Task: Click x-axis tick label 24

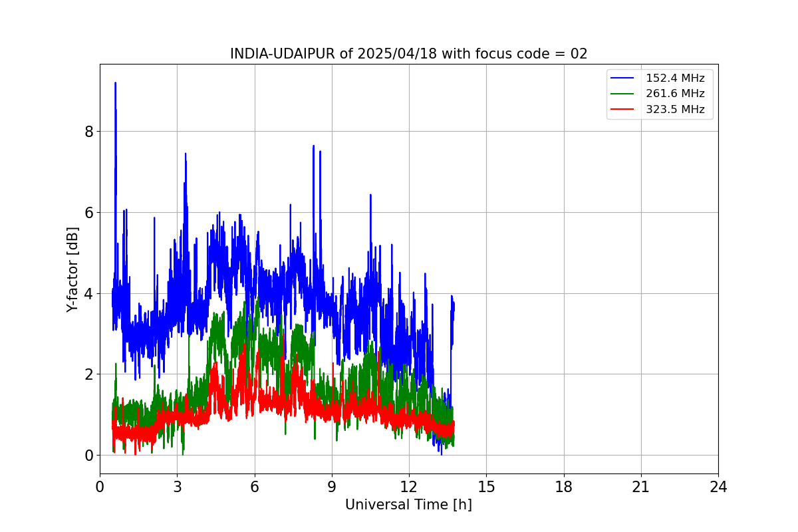Action: pos(718,487)
